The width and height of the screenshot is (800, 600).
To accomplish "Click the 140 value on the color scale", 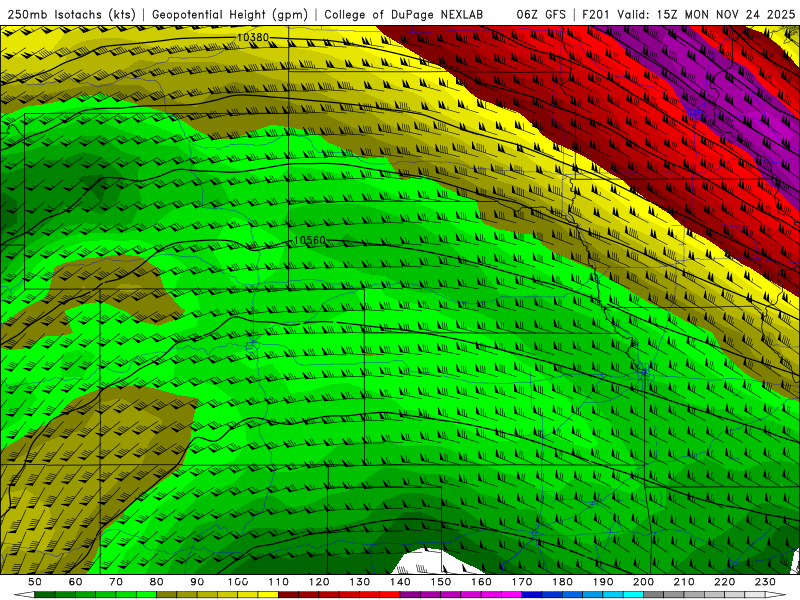I will [400, 582].
